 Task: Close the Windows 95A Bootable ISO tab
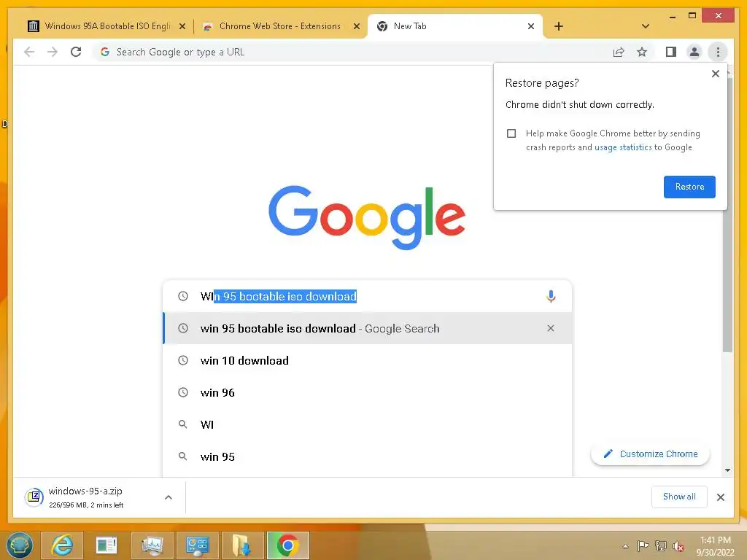click(x=182, y=27)
